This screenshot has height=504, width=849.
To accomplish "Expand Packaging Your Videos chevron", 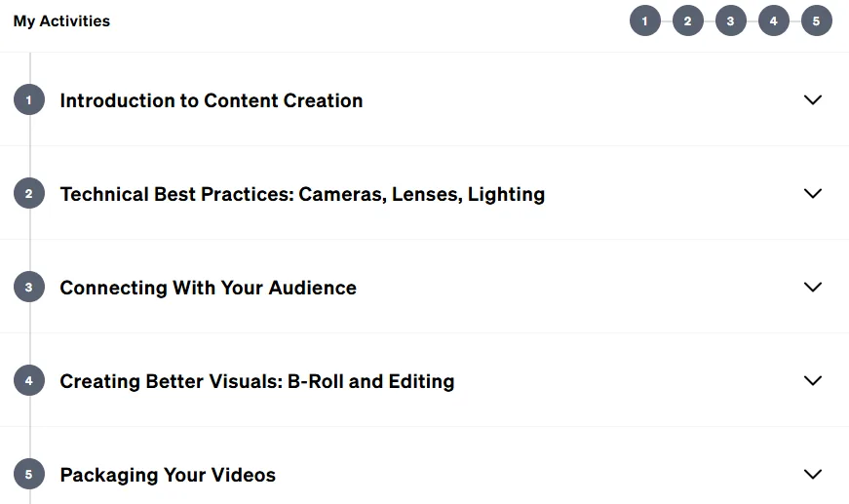I will [813, 474].
